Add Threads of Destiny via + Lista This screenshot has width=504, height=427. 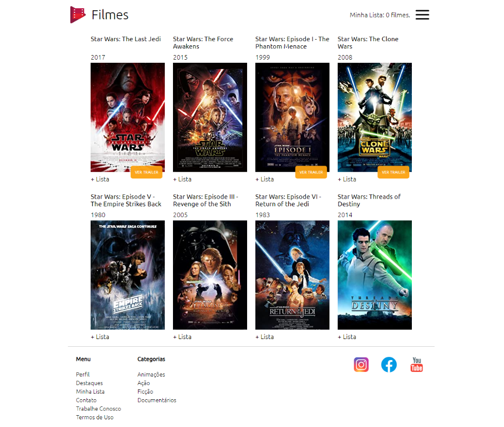347,336
